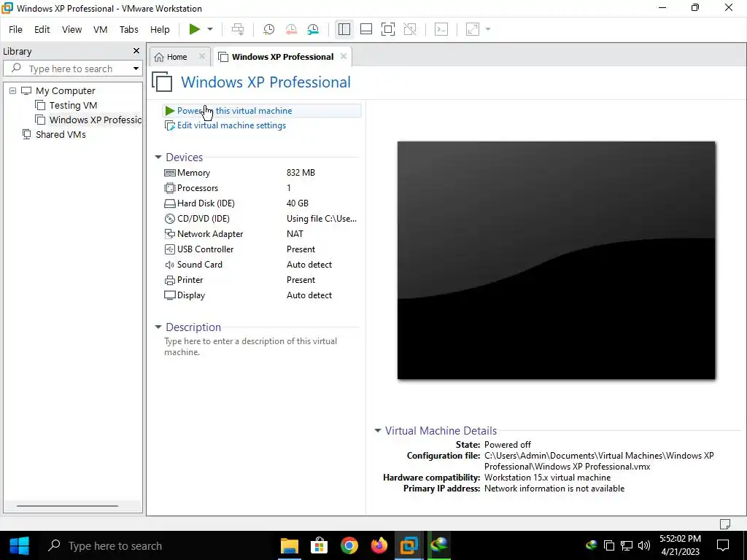Screen dimensions: 747x560
Task: Collapse the Devices section
Action: coord(158,157)
